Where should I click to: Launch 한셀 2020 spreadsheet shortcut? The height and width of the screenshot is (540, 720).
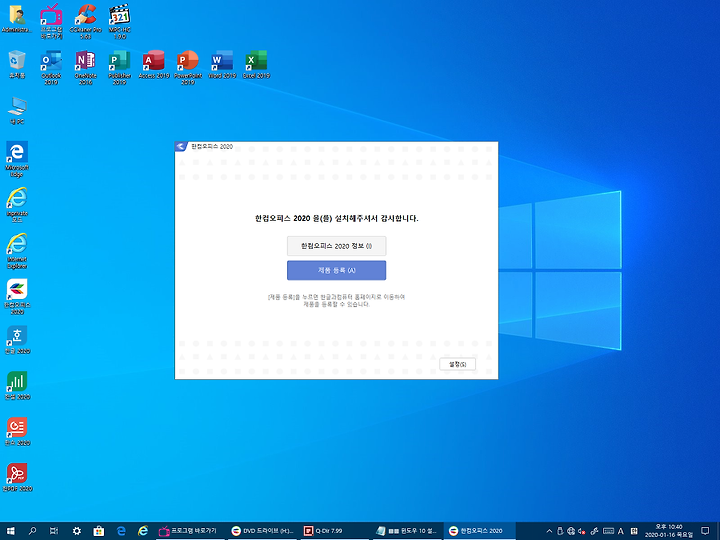(x=17, y=386)
